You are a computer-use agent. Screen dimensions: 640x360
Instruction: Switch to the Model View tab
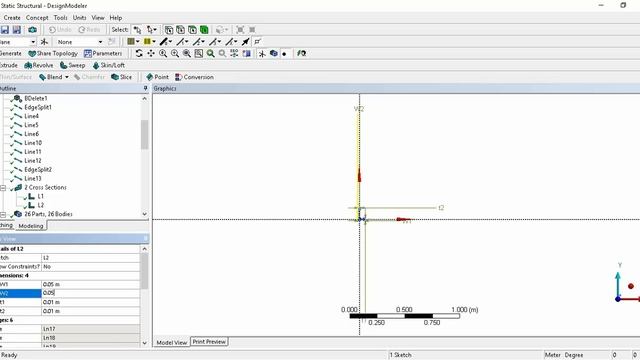(x=171, y=342)
